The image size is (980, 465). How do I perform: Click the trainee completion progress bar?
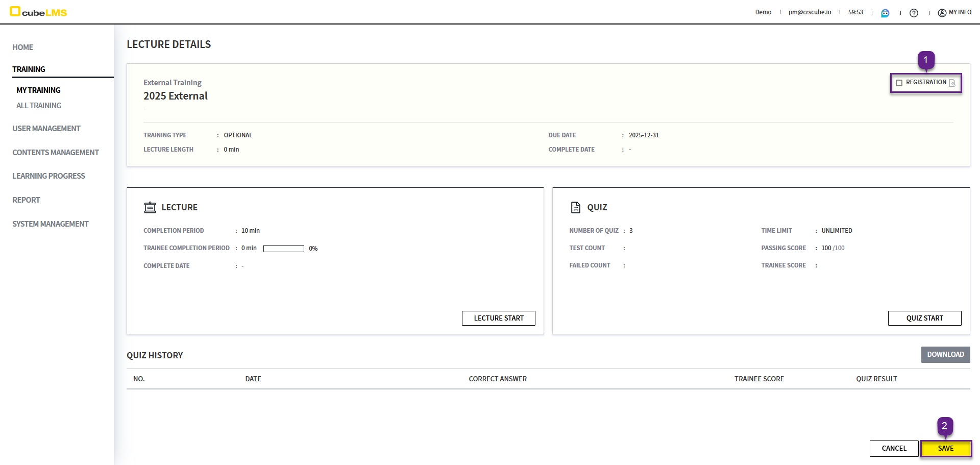tap(284, 249)
